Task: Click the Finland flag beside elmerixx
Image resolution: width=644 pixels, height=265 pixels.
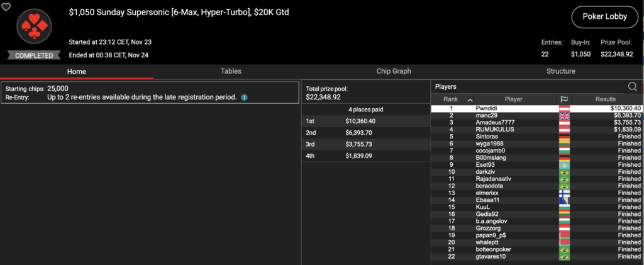Action: (x=564, y=193)
